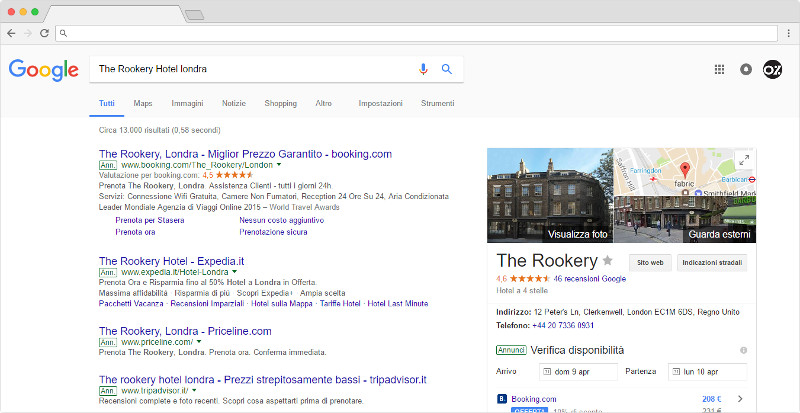Select the Tutti search tab
Viewport: 800px width, 413px height.
pyautogui.click(x=107, y=104)
